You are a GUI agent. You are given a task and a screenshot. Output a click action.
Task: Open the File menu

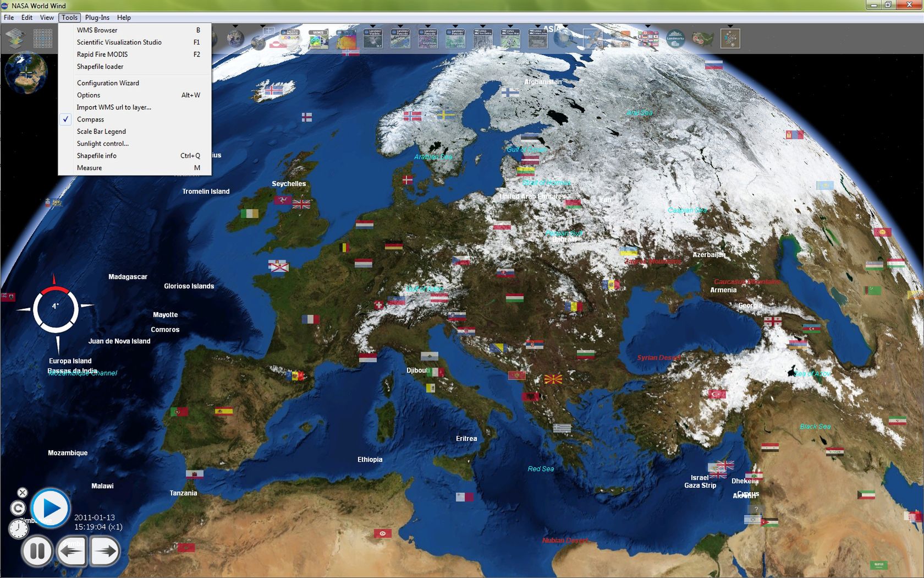[9, 18]
